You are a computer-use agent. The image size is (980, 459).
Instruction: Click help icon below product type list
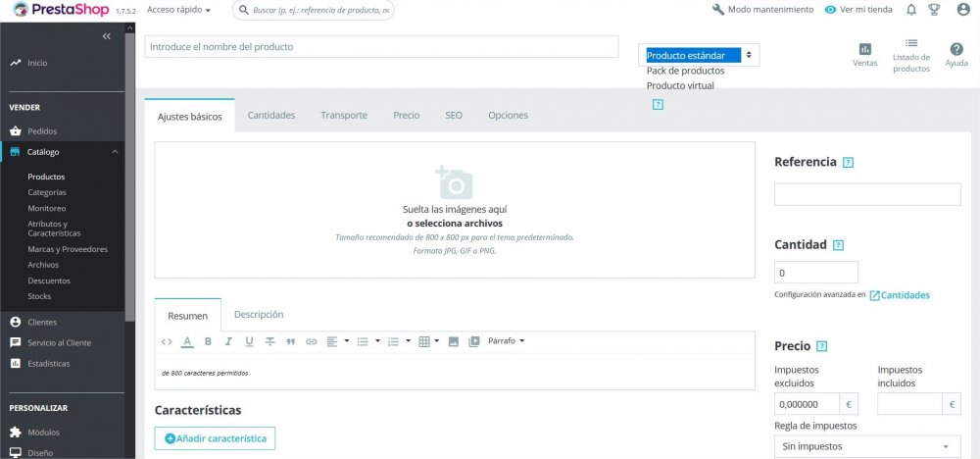coord(658,104)
